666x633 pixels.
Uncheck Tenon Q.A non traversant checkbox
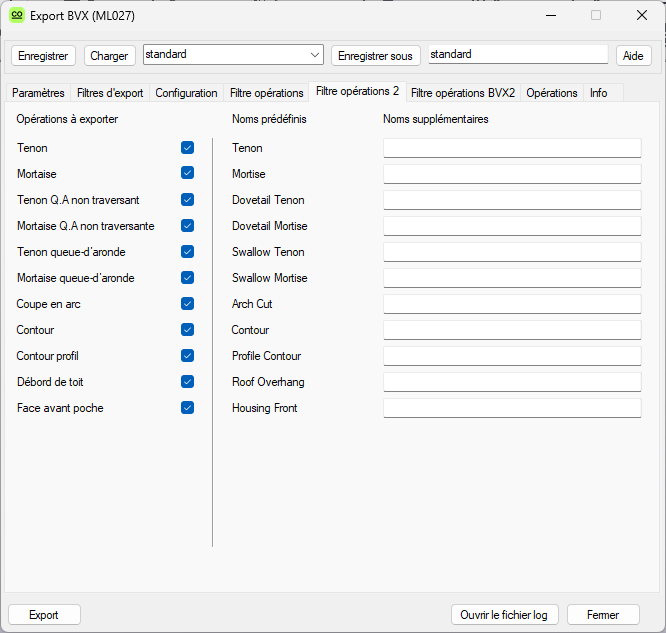coord(187,200)
